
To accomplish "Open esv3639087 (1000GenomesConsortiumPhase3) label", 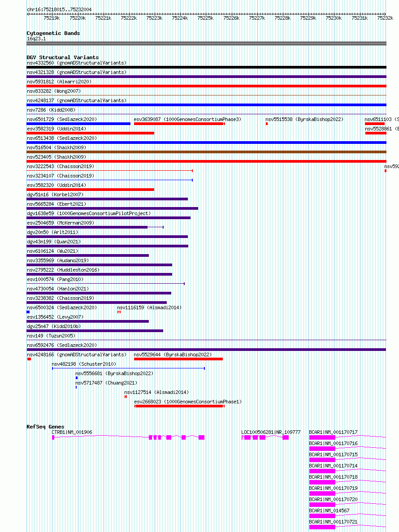I will [188, 119].
